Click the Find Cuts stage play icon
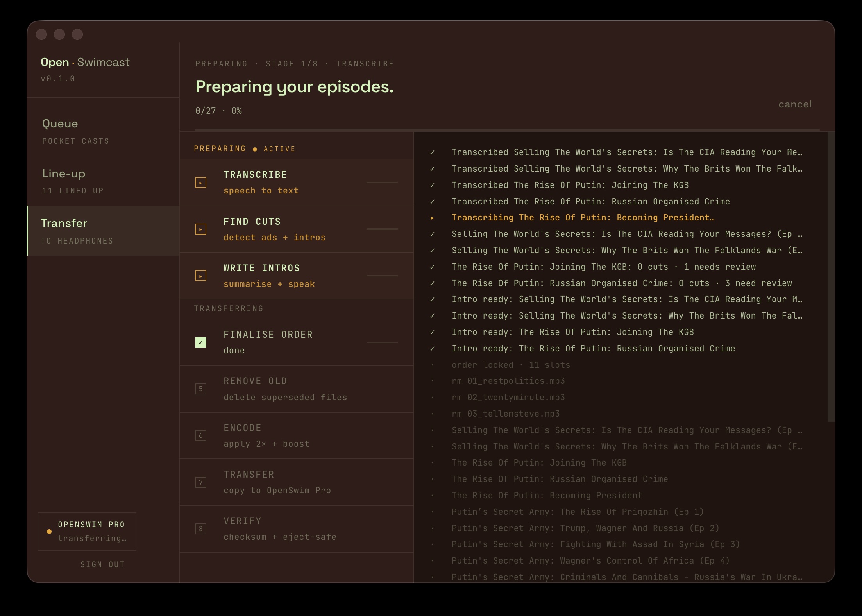This screenshot has height=616, width=862. pos(201,229)
